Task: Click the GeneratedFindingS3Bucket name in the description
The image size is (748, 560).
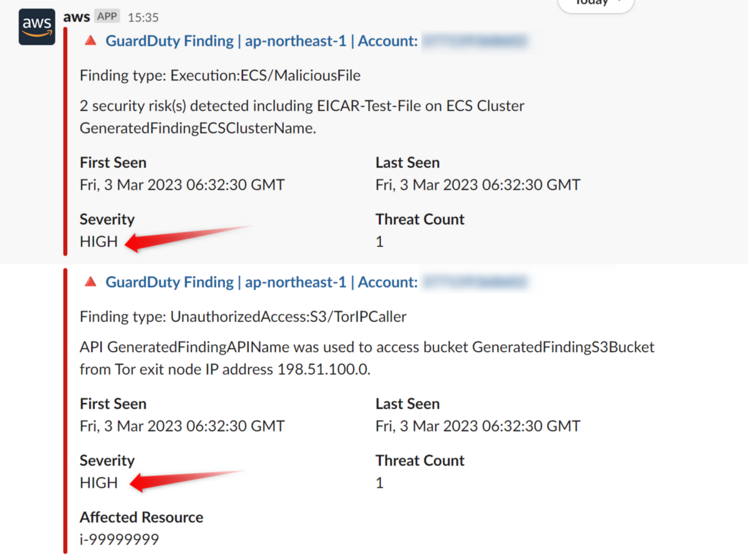Action: tap(563, 347)
